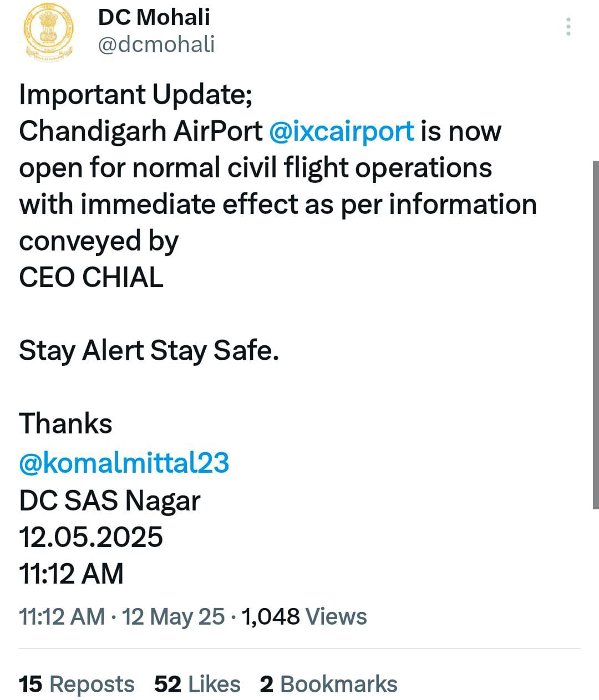Click the Important Update heading text
Screen dimensions: 599x700
coord(136,95)
